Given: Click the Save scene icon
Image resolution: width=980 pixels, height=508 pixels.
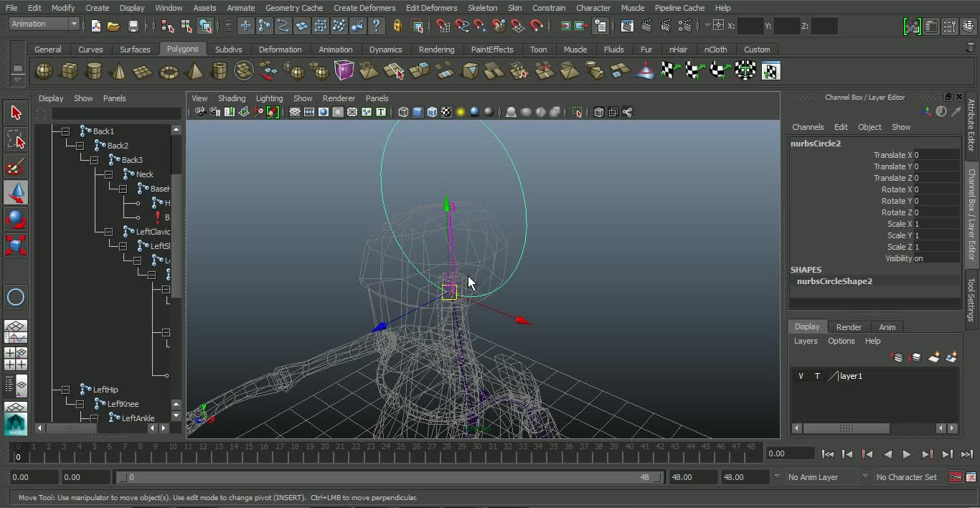Looking at the screenshot, I should (x=133, y=26).
